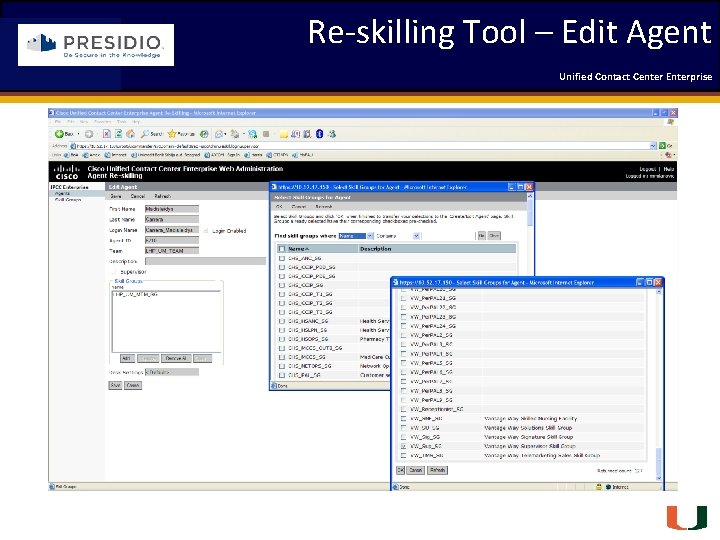Click the IE Forward arrow button

point(89,134)
